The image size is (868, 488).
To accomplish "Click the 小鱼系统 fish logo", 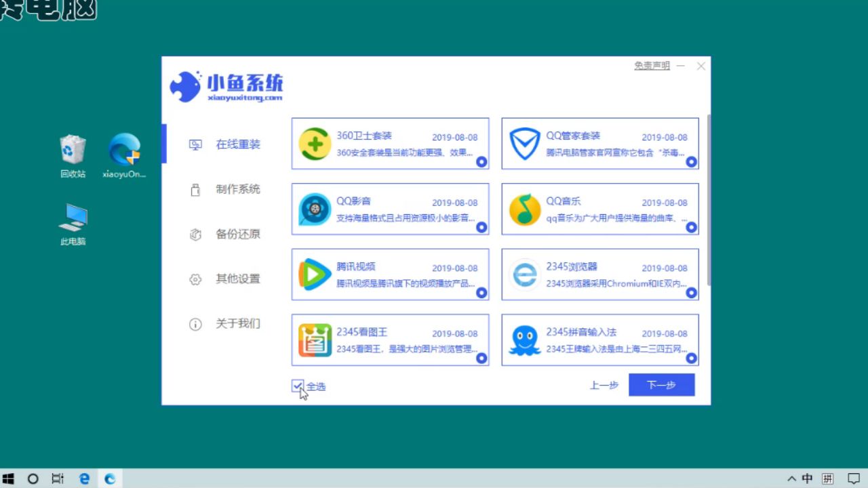I will point(185,86).
